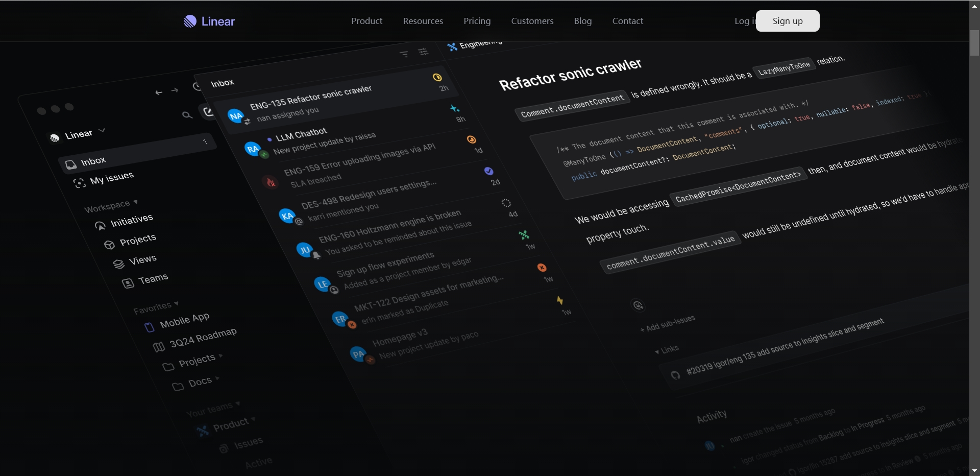This screenshot has width=980, height=476.
Task: Open the Contact page
Action: (x=627, y=21)
